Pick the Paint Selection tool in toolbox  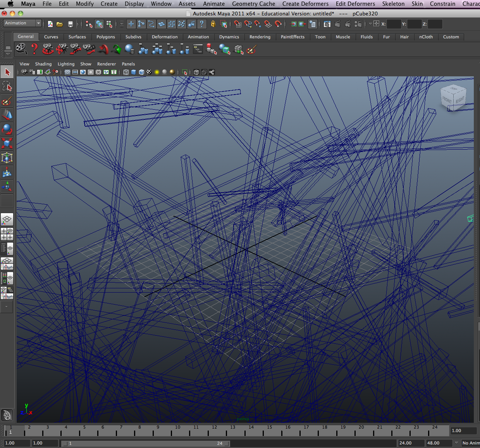tap(7, 100)
